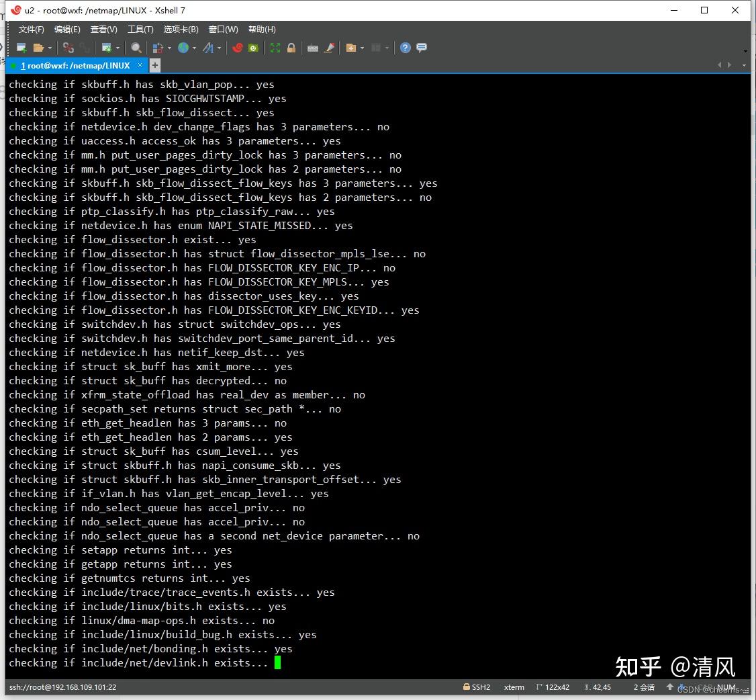
Task: Open the 帮助(H) menu
Action: click(262, 30)
